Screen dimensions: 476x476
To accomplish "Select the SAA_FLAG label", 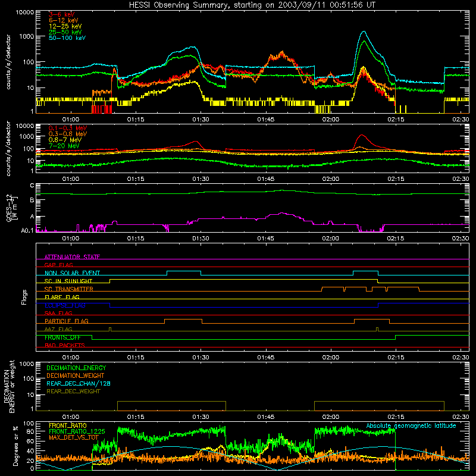I will [x=58, y=313].
